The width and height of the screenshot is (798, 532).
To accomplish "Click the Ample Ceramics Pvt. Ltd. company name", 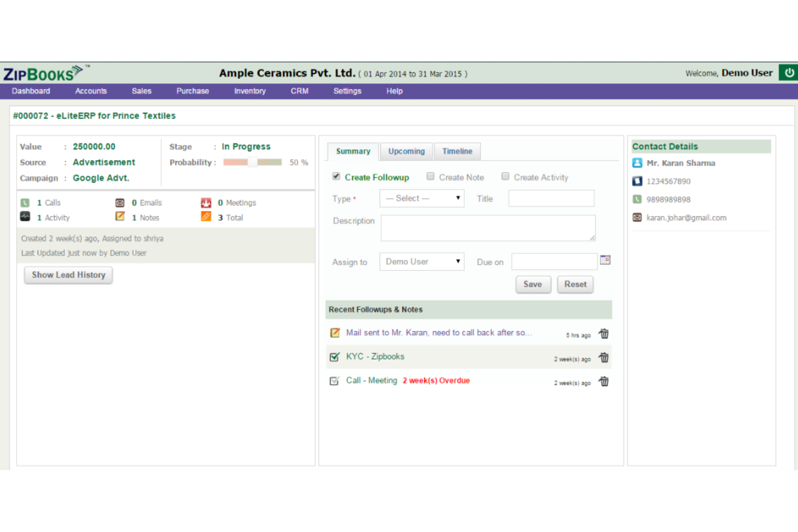I will (x=287, y=73).
